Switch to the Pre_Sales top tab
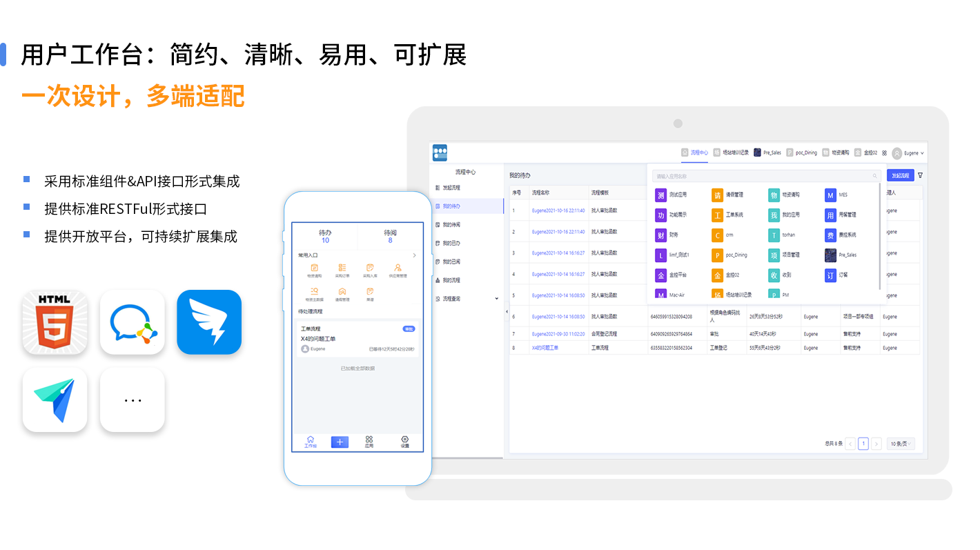Image resolution: width=980 pixels, height=550 pixels. tap(767, 153)
